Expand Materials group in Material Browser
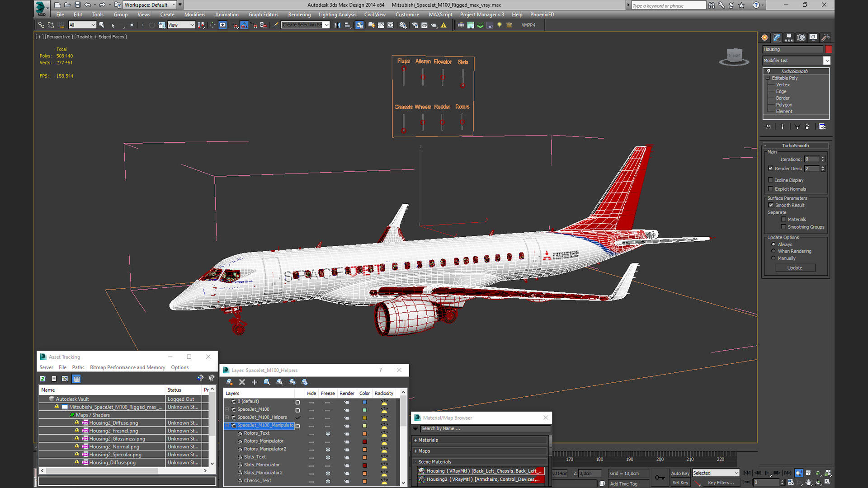 tap(415, 440)
